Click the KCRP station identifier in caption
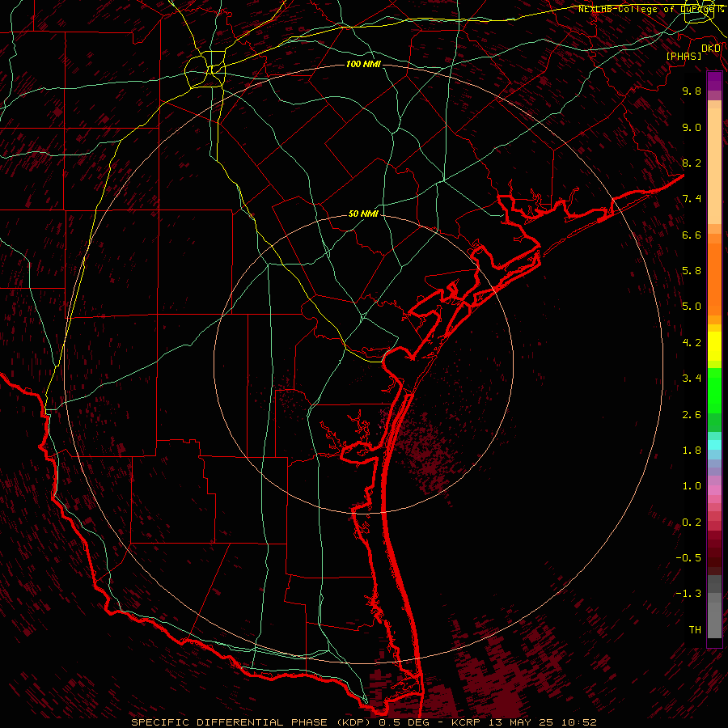 pos(466,722)
